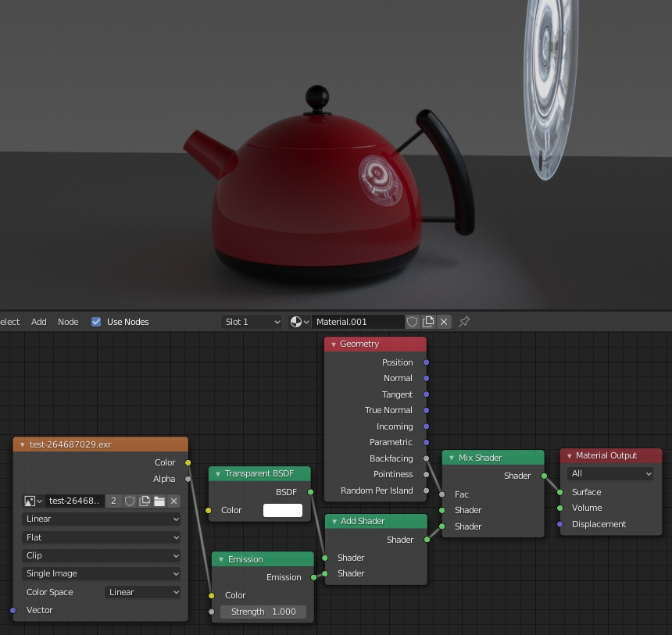This screenshot has height=635, width=672.
Task: Collapse the Geometry node
Action: [x=334, y=344]
